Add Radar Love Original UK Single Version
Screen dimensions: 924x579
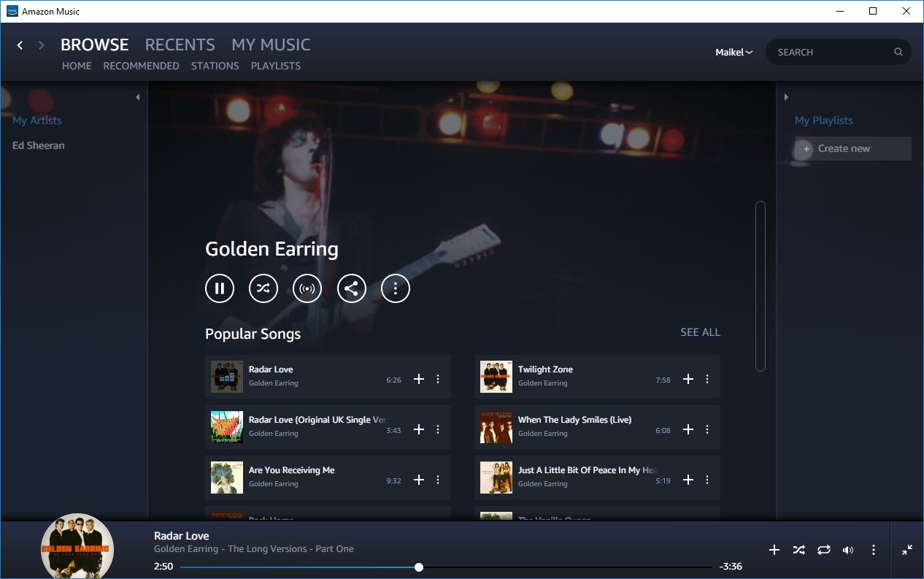[419, 429]
